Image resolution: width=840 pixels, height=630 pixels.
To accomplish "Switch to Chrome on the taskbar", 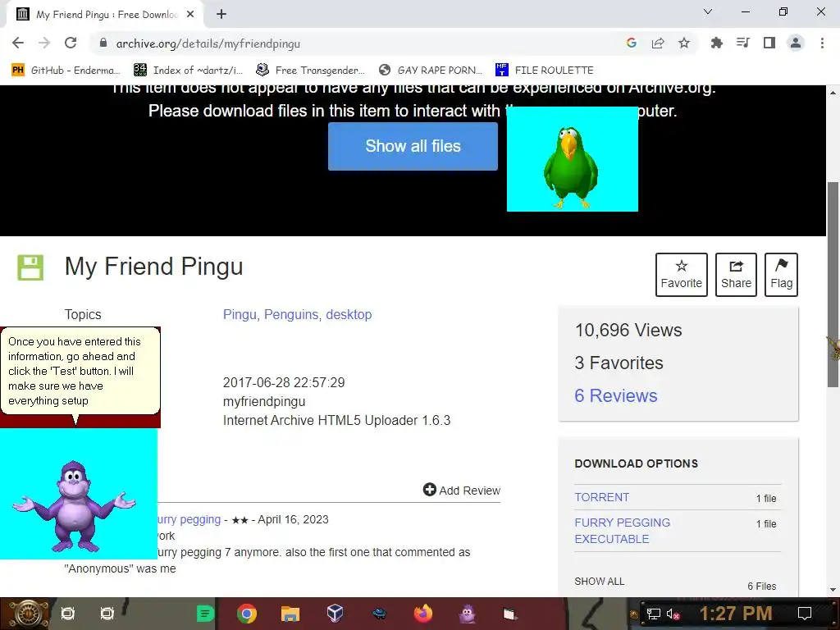I will coord(247,614).
